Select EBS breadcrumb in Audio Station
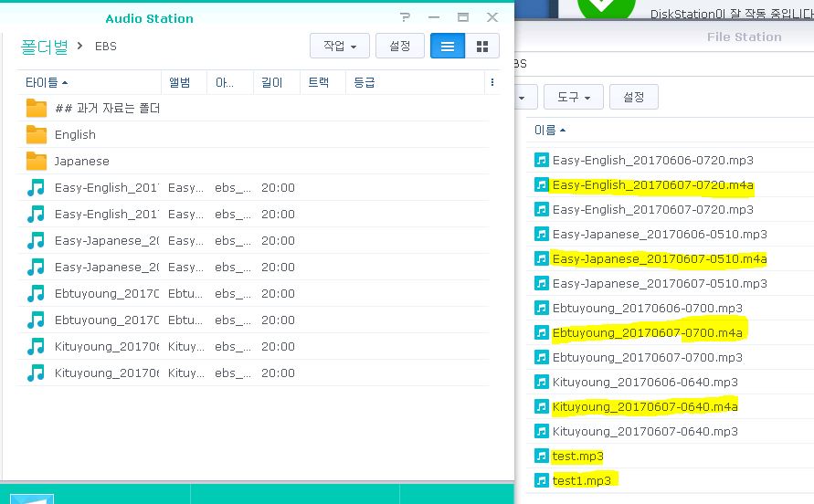 click(x=106, y=47)
